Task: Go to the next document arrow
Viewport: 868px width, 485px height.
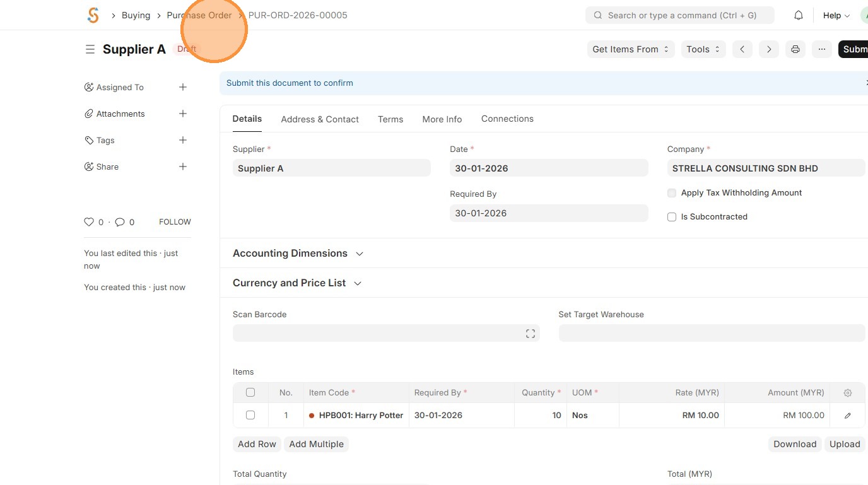Action: (x=768, y=49)
